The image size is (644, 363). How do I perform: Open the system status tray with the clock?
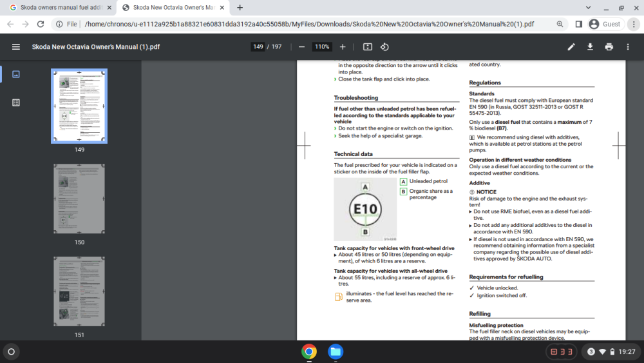612,352
